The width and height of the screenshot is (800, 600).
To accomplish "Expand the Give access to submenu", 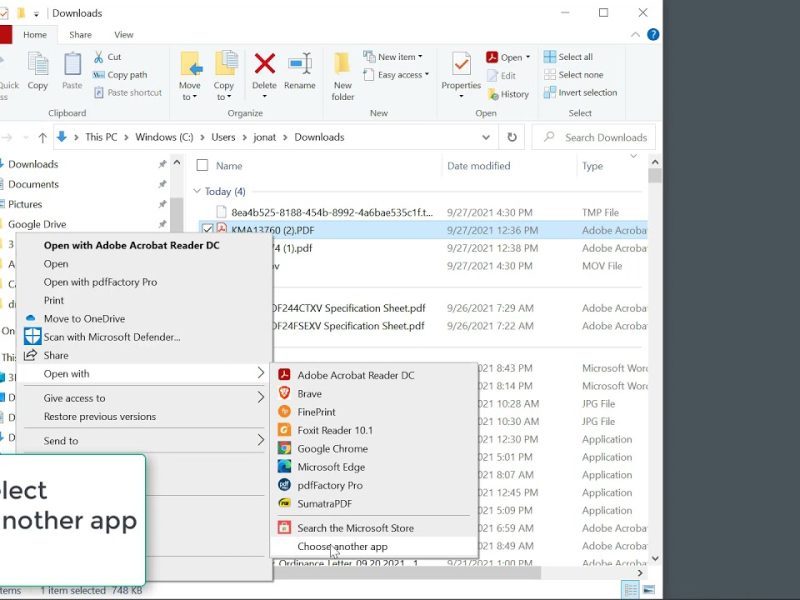I will [x=261, y=397].
